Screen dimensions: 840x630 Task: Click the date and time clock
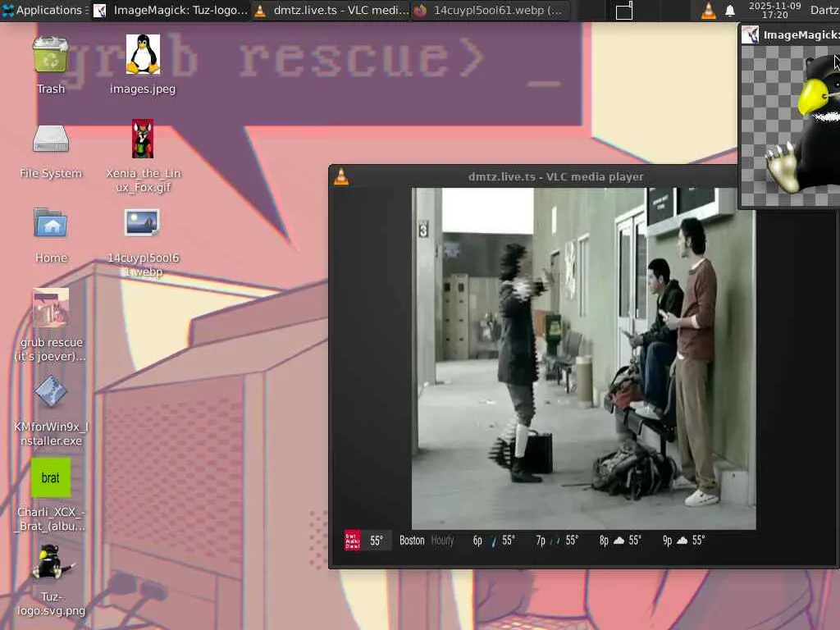point(774,10)
